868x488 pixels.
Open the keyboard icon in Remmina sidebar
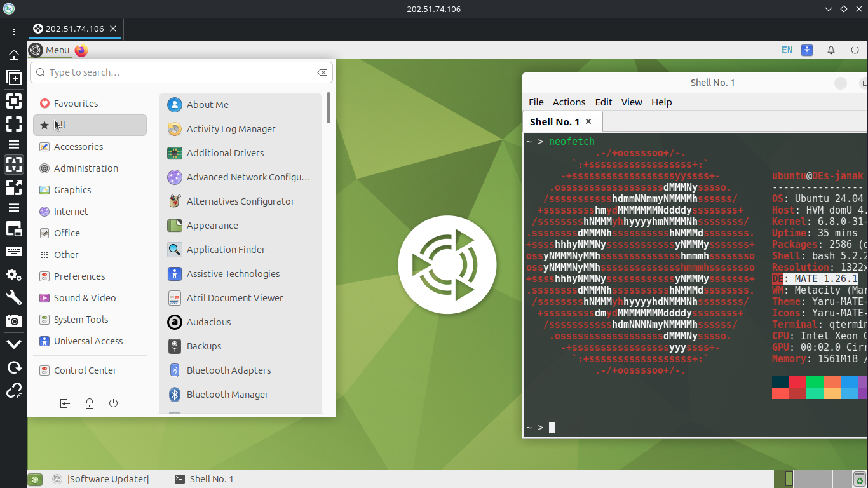(x=13, y=252)
